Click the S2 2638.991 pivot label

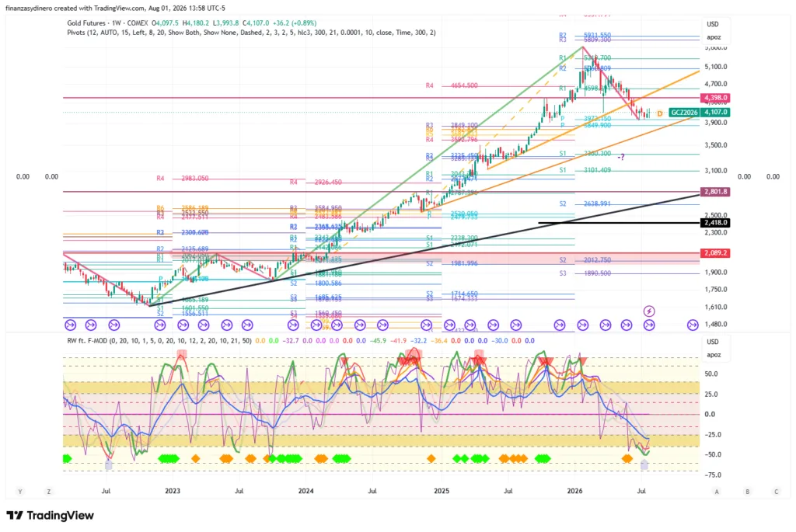point(585,204)
